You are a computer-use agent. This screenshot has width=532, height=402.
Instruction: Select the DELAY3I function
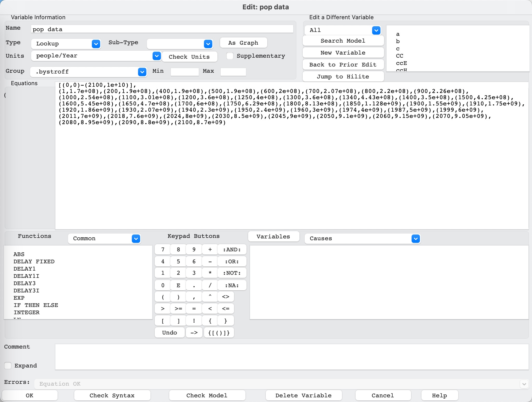tap(26, 291)
